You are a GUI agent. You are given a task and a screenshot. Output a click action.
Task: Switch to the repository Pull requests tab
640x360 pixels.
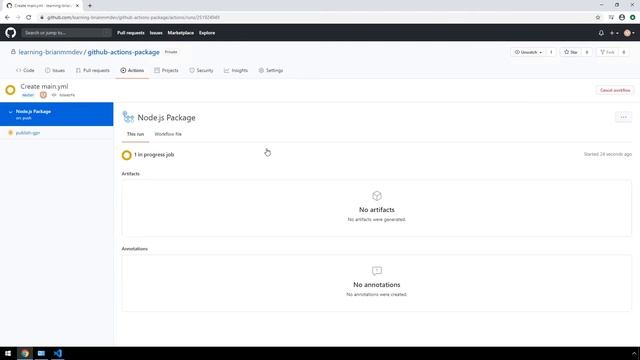[93, 70]
